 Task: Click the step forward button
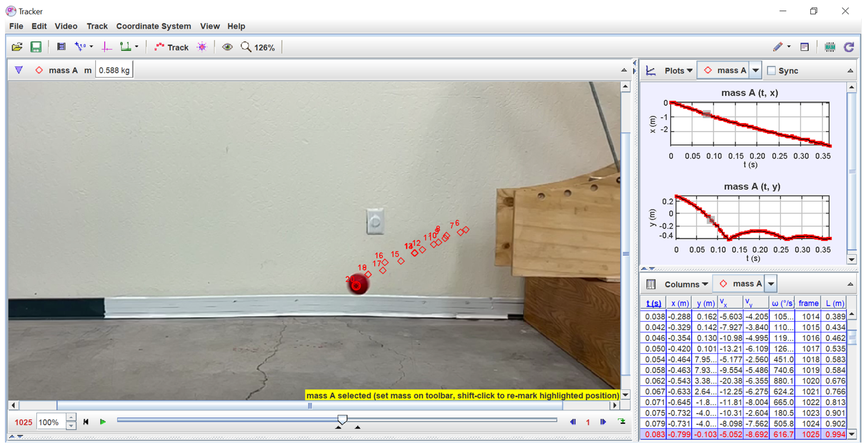(x=603, y=422)
